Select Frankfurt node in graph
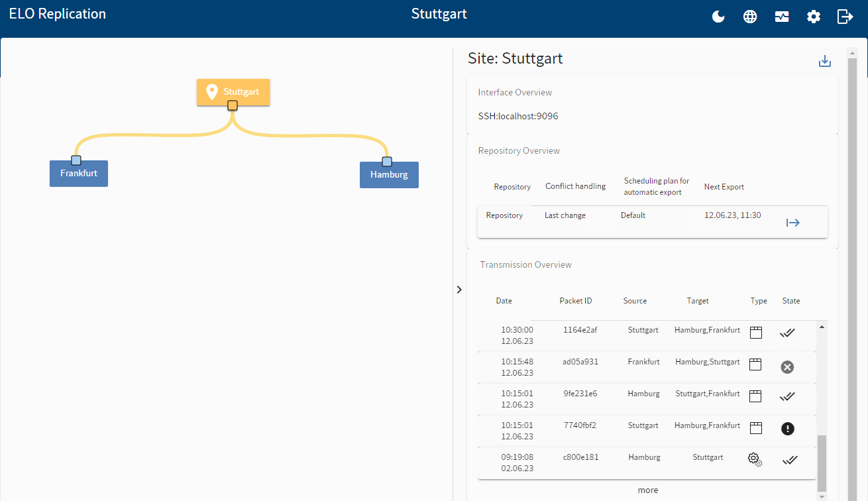This screenshot has width=868, height=501. coord(79,173)
